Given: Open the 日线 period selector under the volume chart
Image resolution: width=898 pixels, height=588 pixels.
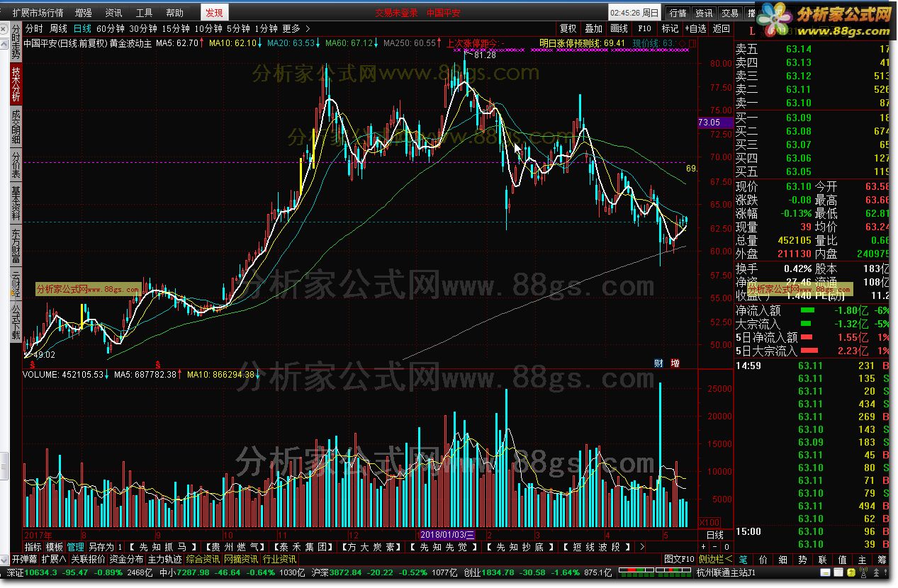Looking at the screenshot, I should [715, 534].
